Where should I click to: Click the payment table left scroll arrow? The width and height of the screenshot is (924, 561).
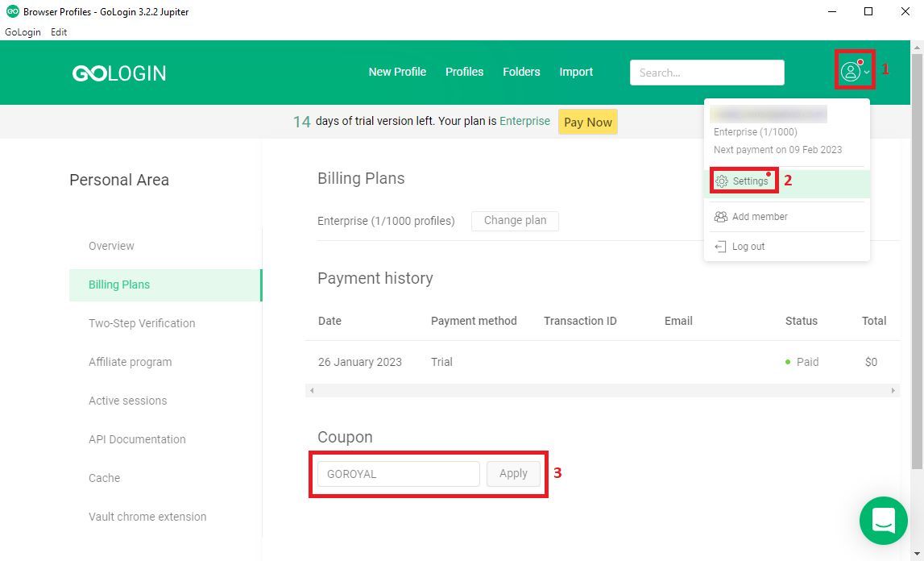coord(312,390)
